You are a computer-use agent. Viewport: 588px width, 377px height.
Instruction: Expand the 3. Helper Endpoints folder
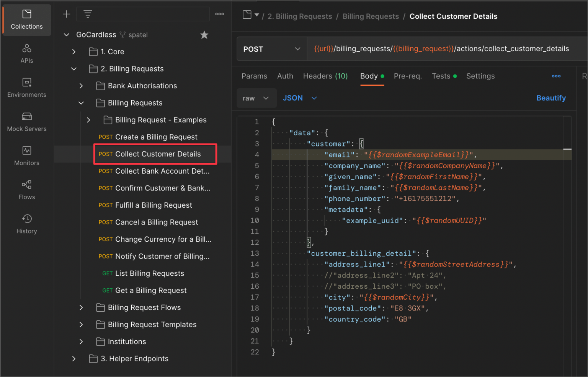[74, 359]
